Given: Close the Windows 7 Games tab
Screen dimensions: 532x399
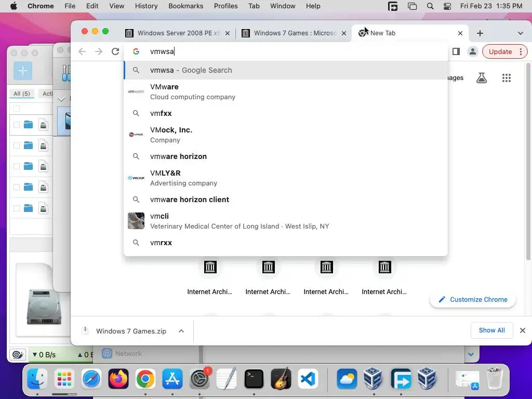Looking at the screenshot, I should 344,33.
